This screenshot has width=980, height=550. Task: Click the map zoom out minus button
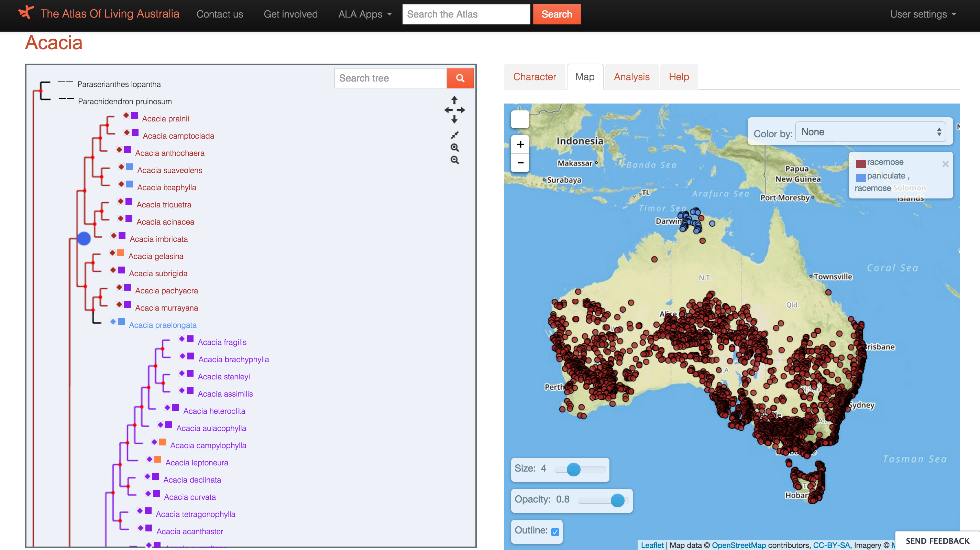[x=520, y=163]
